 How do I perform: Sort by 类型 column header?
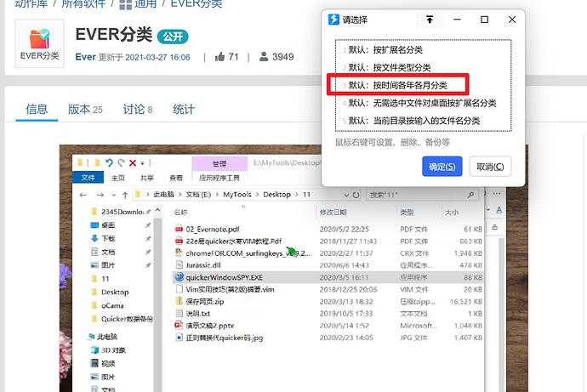[407, 213]
